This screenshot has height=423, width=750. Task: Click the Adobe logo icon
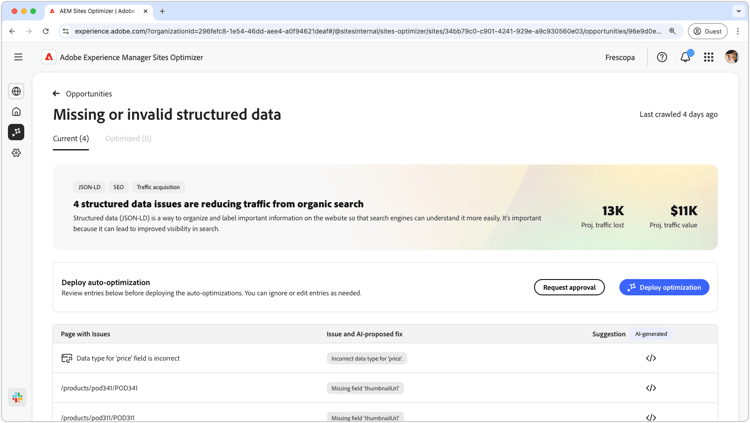[x=49, y=57]
